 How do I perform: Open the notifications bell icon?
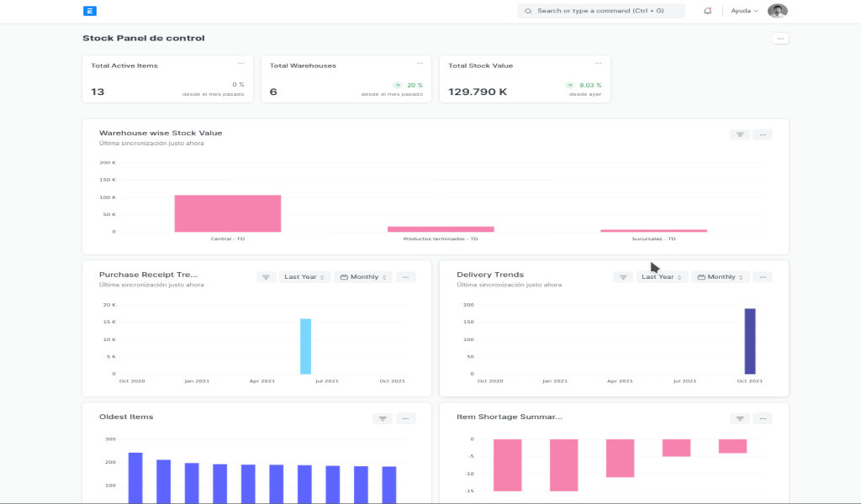pos(707,11)
